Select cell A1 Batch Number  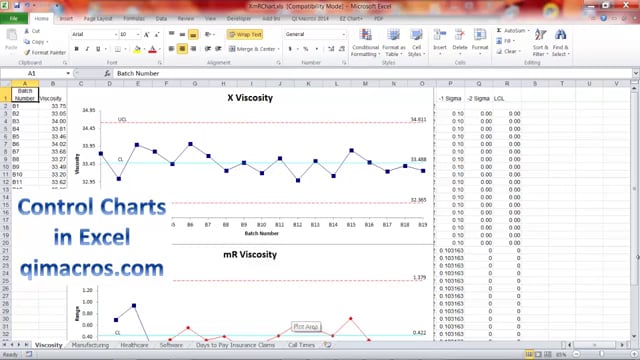(x=25, y=94)
